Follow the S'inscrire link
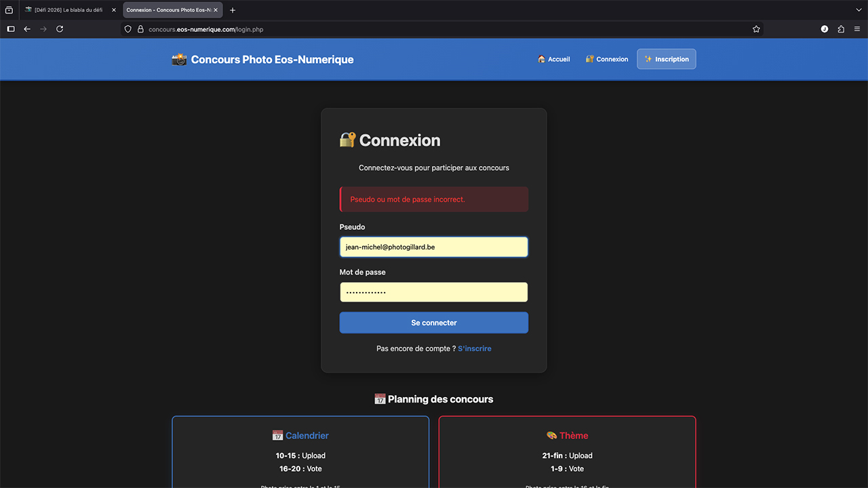The image size is (868, 488). [475, 348]
